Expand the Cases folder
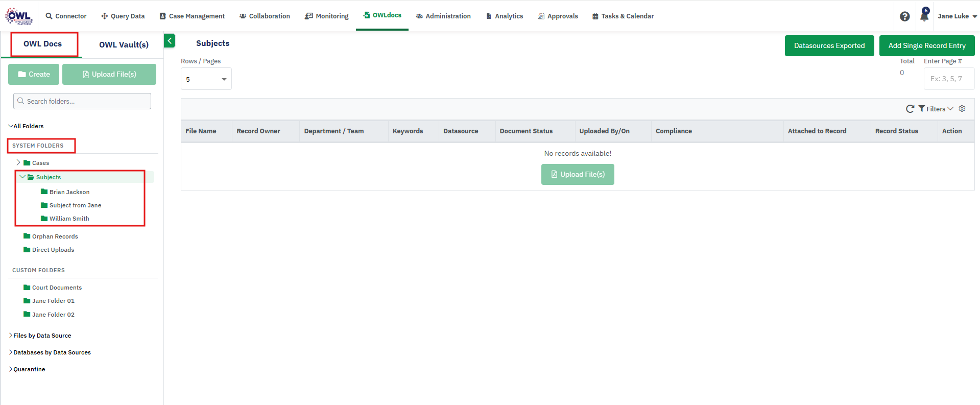Screen dimensions: 980x405 tap(18, 162)
